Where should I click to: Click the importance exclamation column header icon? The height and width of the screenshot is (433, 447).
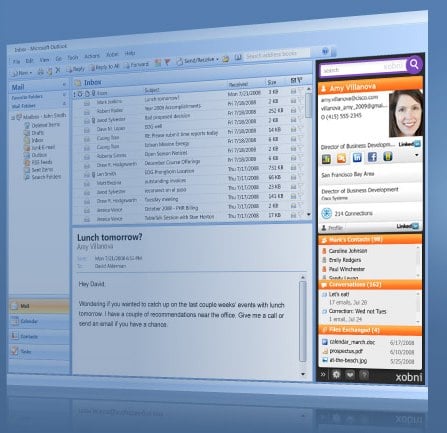tap(75, 95)
